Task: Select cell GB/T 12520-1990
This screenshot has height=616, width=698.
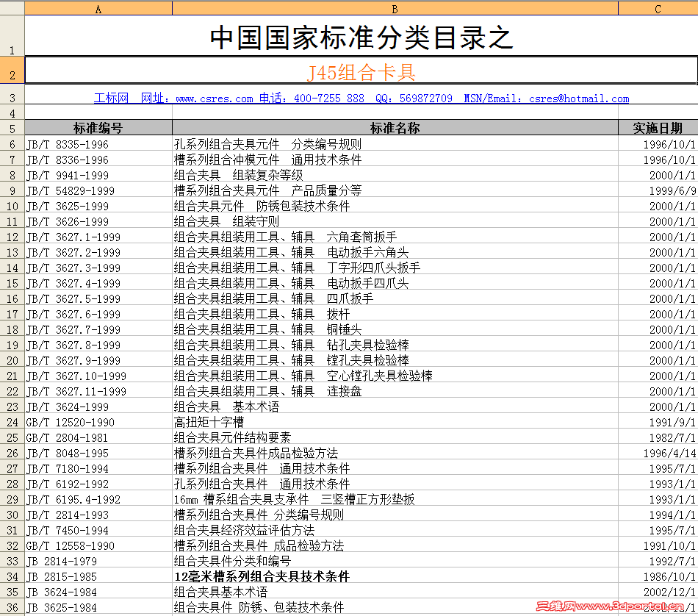Action: 98,422
